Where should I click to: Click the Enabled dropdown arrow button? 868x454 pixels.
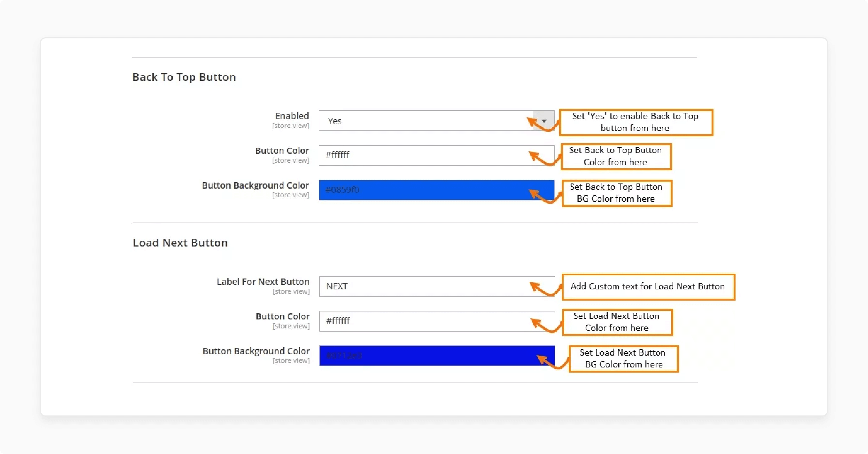point(544,121)
